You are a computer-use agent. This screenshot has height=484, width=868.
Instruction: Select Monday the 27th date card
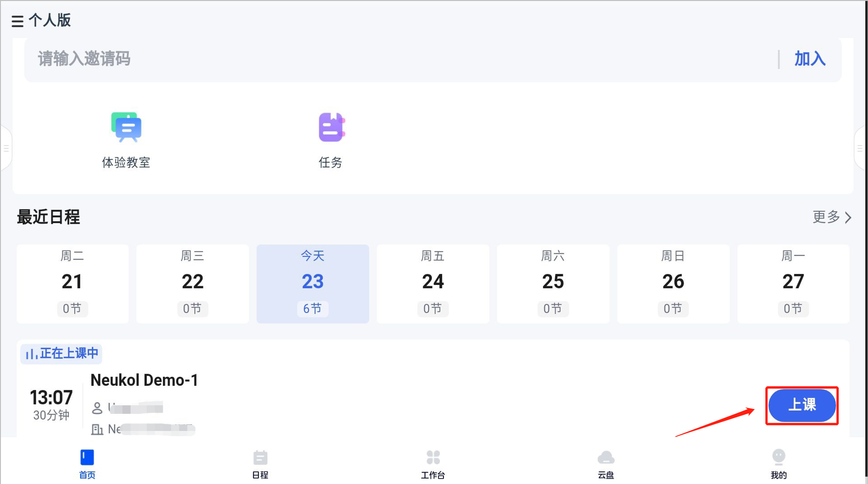pyautogui.click(x=793, y=284)
